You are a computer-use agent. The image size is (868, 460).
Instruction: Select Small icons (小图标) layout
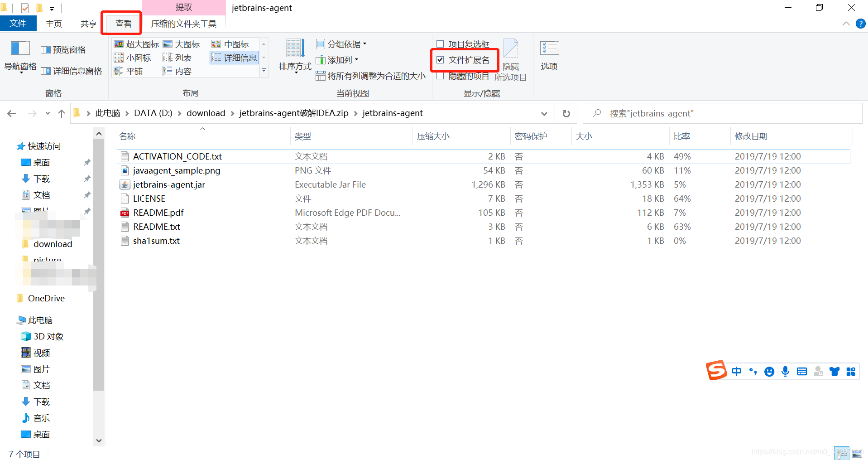[133, 58]
